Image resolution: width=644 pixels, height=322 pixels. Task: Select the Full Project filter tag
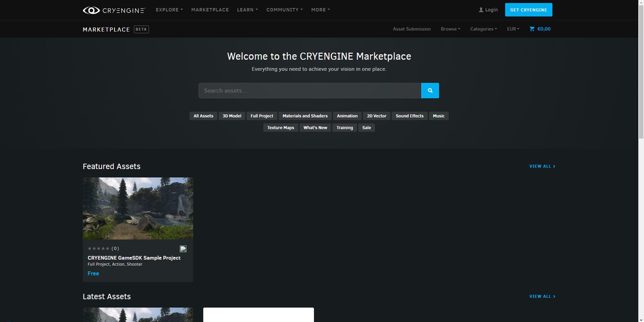pos(262,116)
